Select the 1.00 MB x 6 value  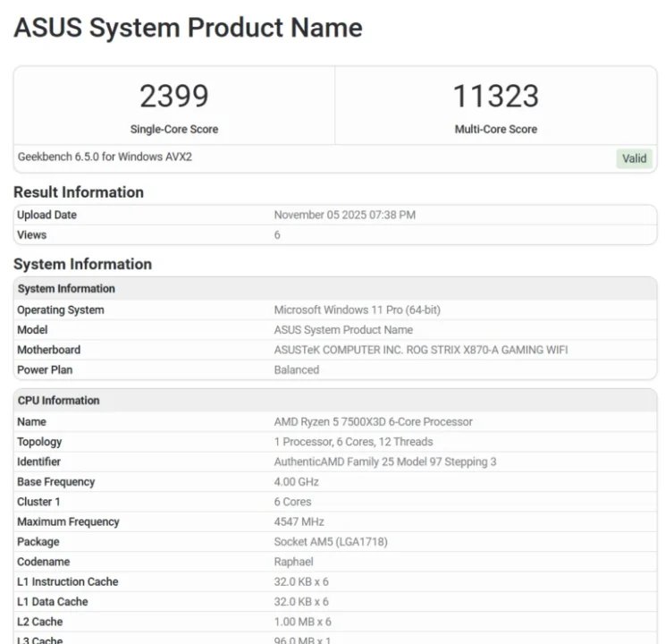[x=302, y=622]
